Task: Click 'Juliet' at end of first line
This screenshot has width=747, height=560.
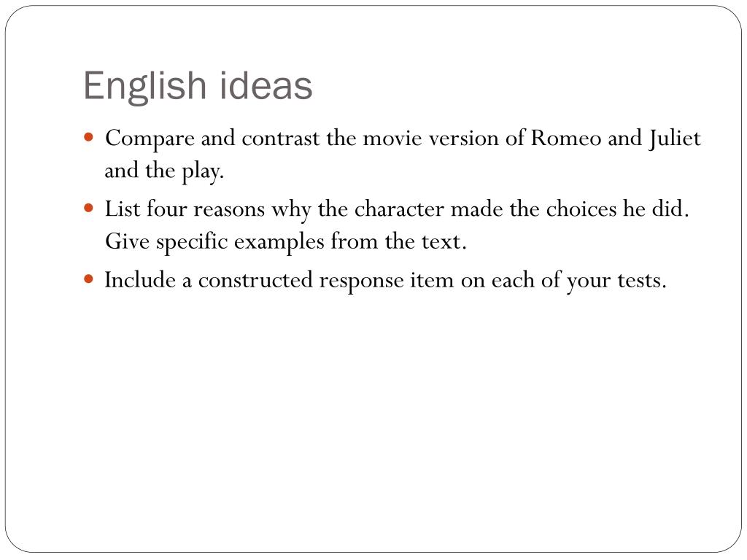Action: click(x=674, y=138)
